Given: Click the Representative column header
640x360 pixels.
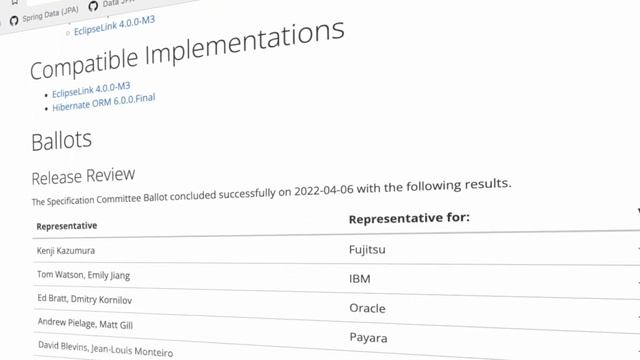Looking at the screenshot, I should (x=67, y=226).
